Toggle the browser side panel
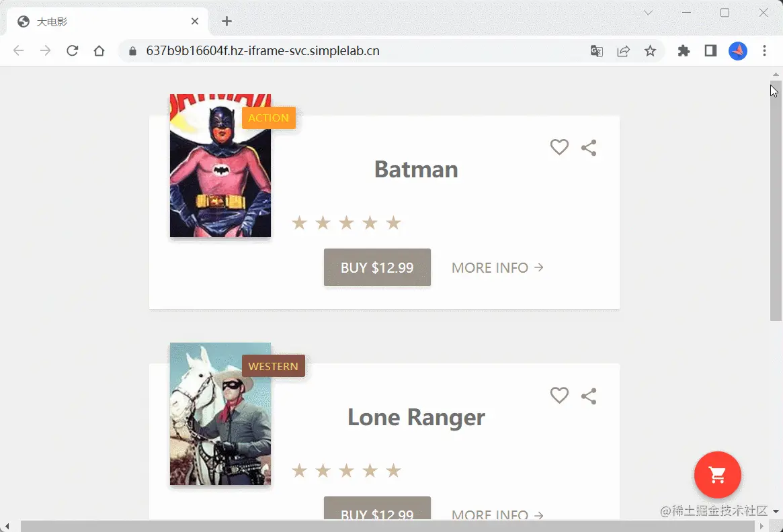The image size is (783, 532). tap(710, 51)
